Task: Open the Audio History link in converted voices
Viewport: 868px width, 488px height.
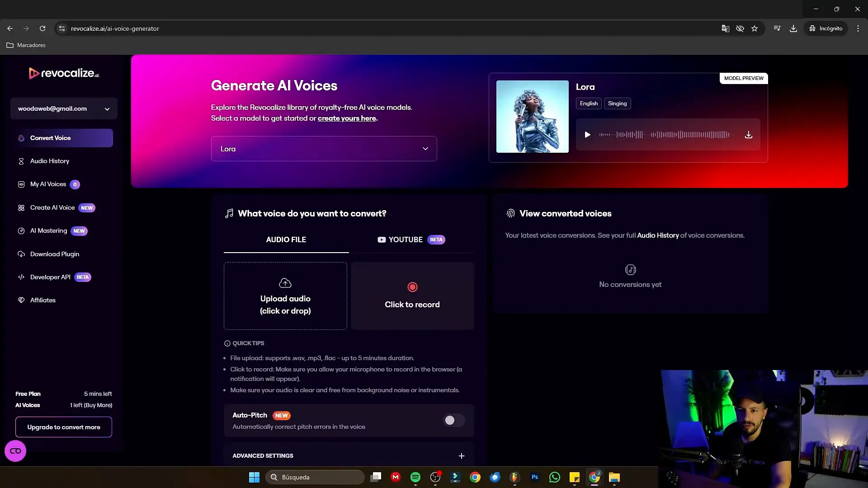Action: tap(658, 235)
